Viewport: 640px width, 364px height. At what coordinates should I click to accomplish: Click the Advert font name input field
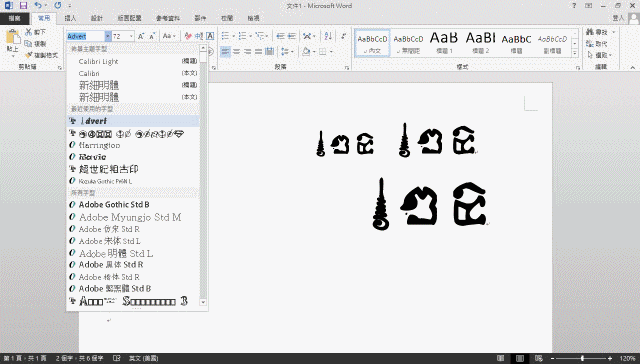[86, 36]
